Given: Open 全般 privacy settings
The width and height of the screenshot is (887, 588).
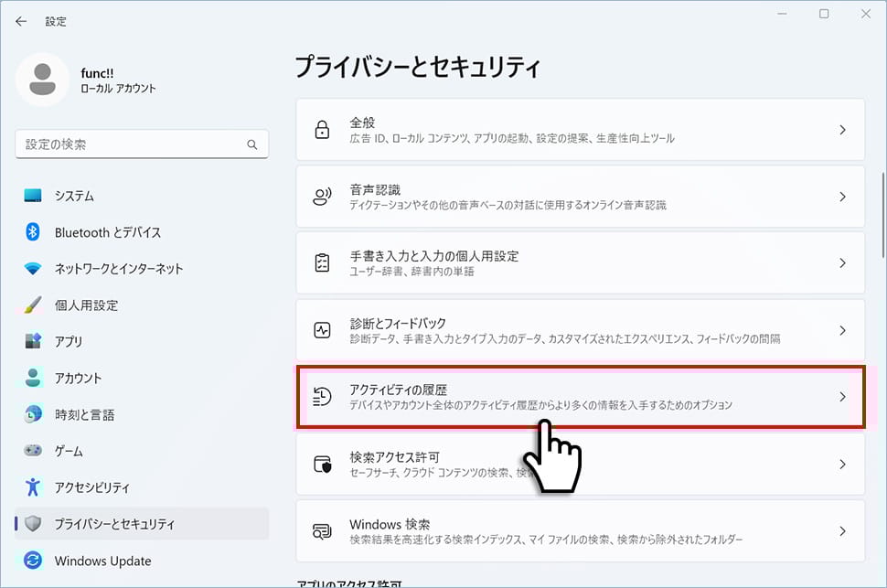Looking at the screenshot, I should point(581,130).
